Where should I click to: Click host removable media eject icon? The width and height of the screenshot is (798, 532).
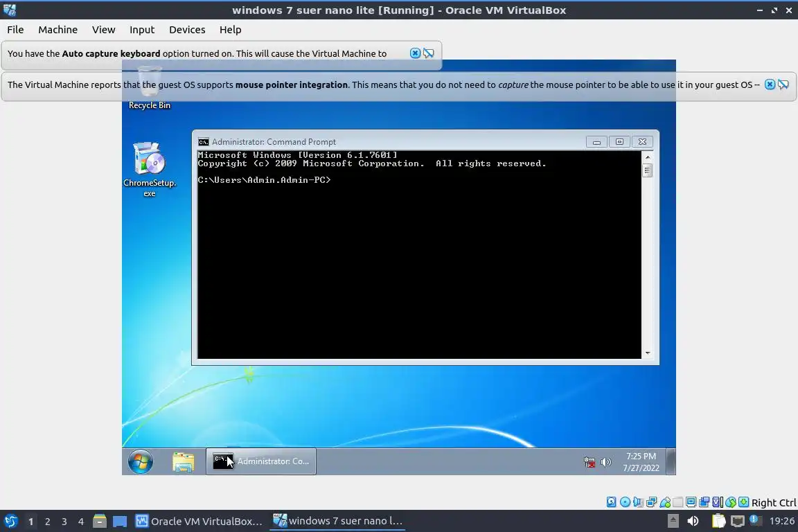tap(673, 521)
